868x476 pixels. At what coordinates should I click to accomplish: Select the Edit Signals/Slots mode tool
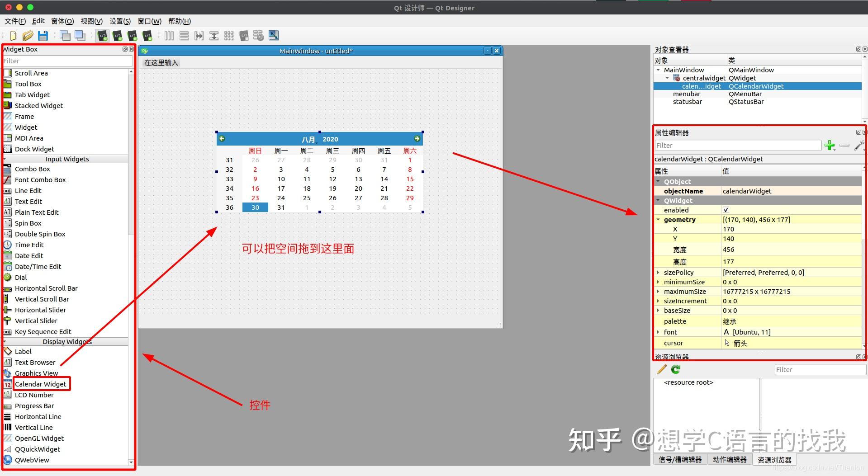117,36
